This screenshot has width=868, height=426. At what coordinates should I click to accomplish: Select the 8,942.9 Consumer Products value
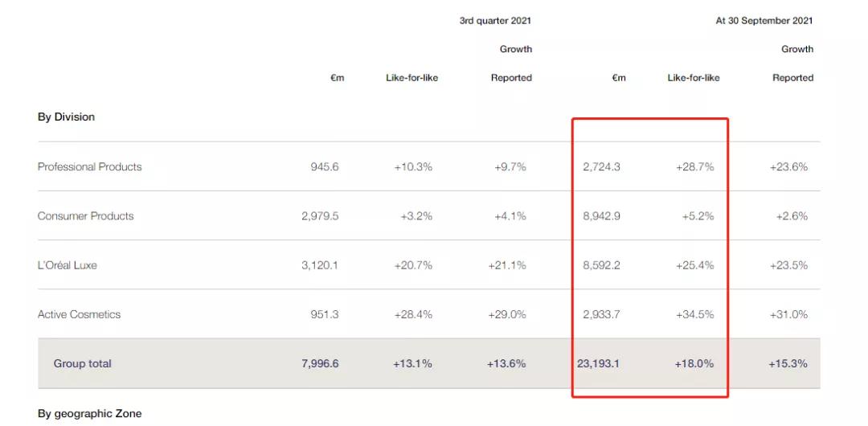click(x=601, y=216)
